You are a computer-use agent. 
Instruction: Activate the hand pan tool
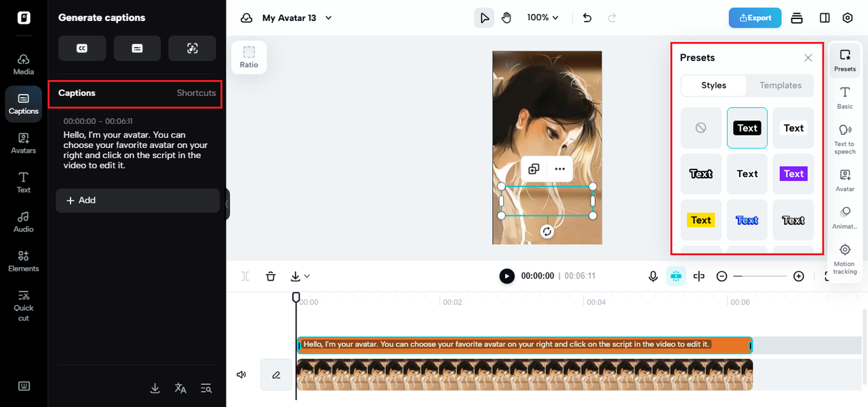pos(507,18)
